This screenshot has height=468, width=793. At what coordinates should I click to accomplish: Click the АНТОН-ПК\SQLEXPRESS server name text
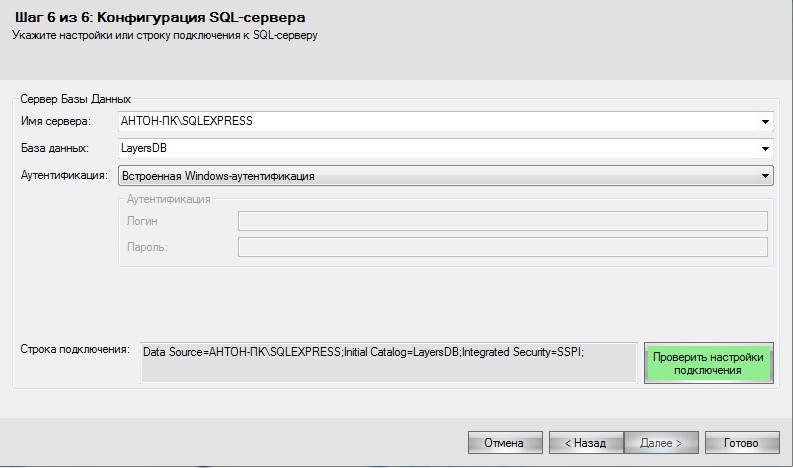(187, 122)
